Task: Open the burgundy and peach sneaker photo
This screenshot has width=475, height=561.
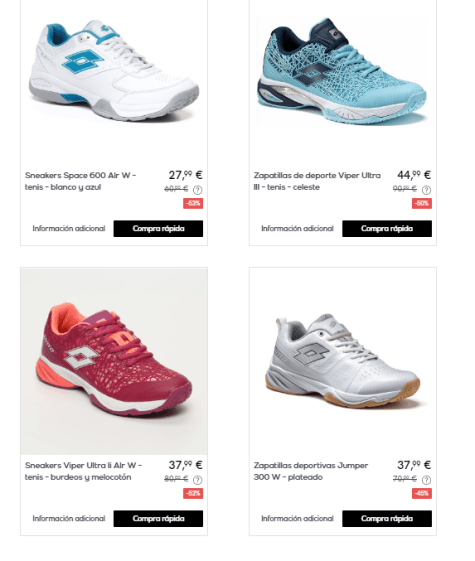Action: tap(114, 361)
